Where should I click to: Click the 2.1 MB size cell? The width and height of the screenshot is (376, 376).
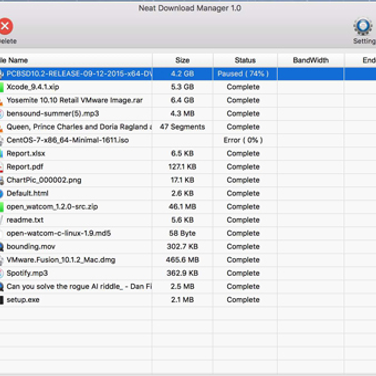click(182, 300)
